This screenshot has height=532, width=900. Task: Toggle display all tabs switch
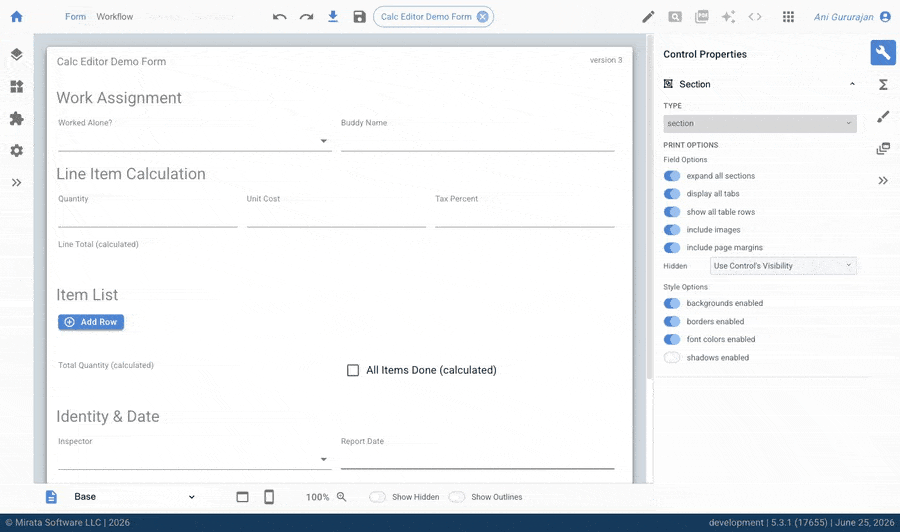[672, 194]
